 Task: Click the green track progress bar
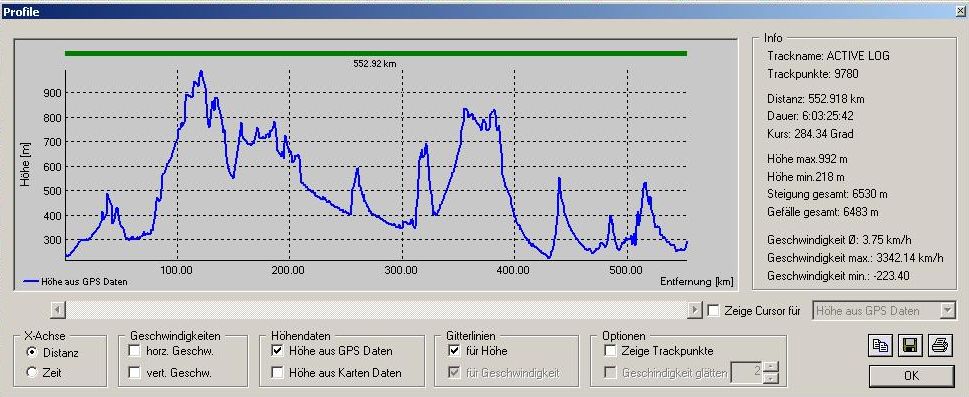376,53
